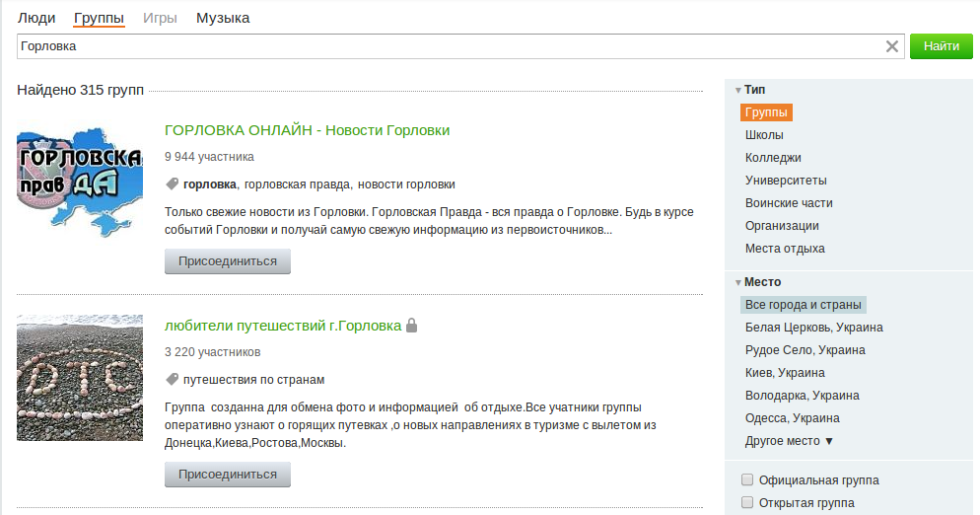980x515 pixels.
Task: Open the Игры tab
Action: 160,18
